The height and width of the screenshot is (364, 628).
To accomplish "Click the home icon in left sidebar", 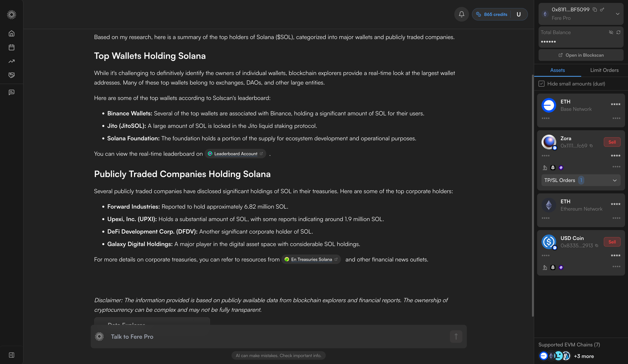I will coord(12,34).
